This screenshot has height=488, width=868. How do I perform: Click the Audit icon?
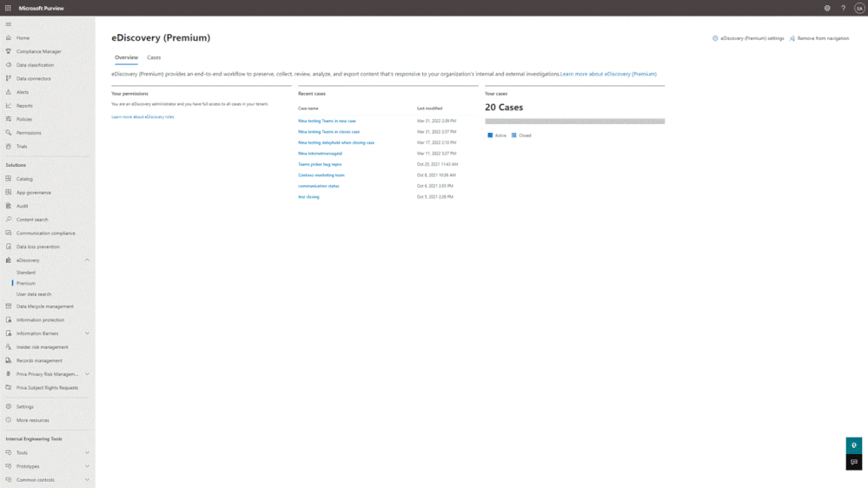pos(9,206)
